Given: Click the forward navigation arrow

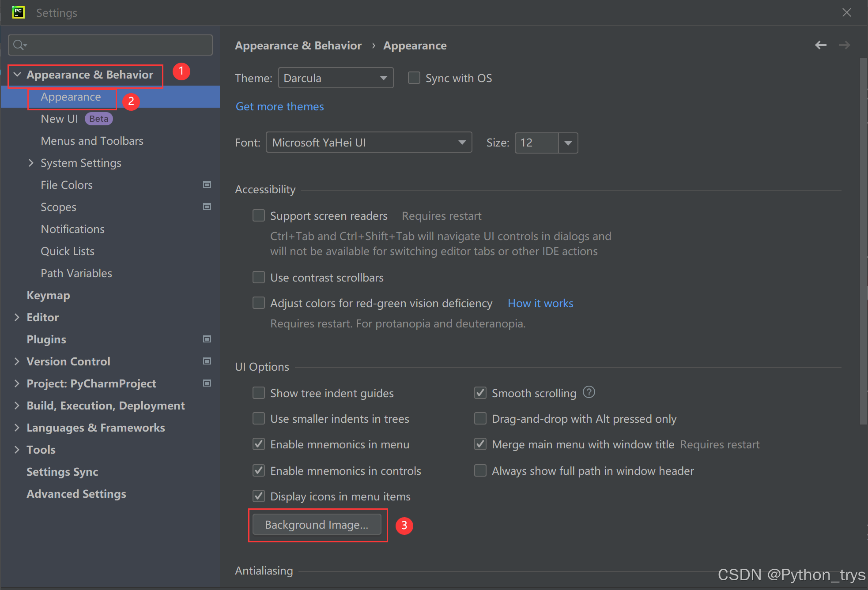Looking at the screenshot, I should click(x=844, y=45).
